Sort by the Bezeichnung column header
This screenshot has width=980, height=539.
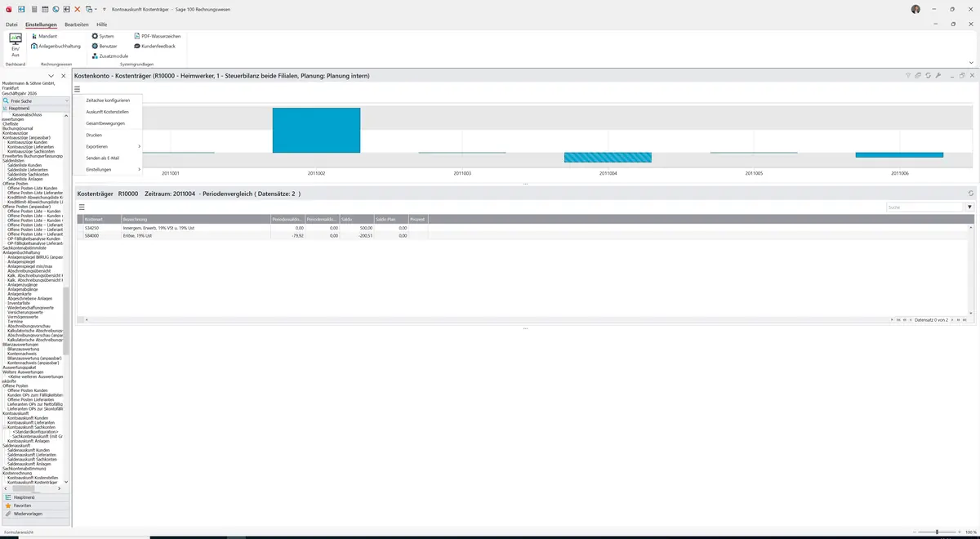[x=195, y=219]
